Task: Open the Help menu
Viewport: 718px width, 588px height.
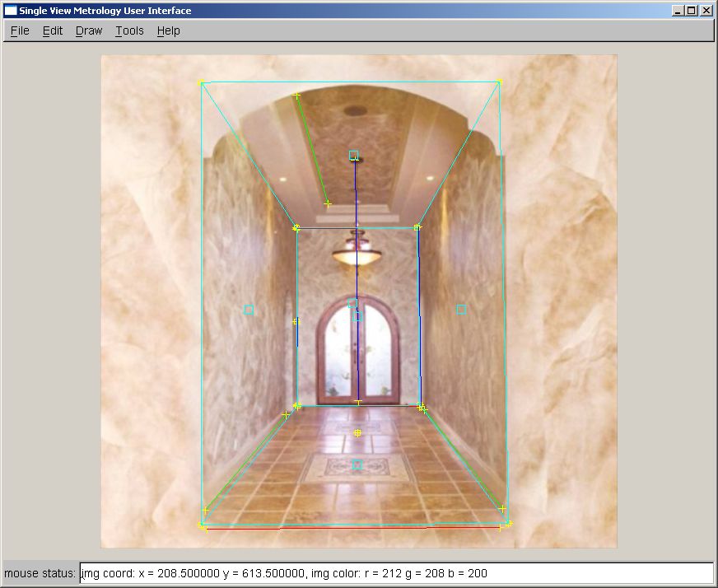Action: (x=168, y=30)
